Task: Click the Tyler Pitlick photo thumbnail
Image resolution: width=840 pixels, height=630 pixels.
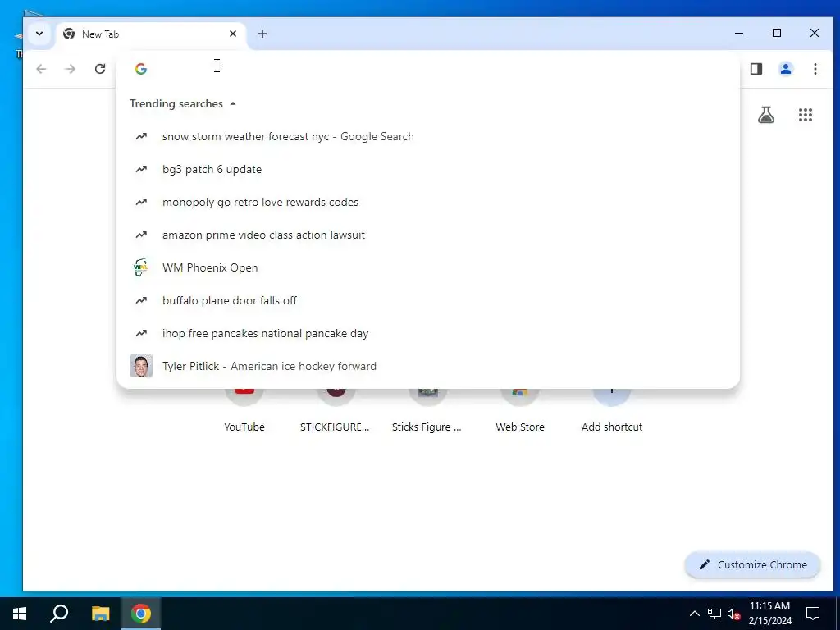Action: (x=141, y=366)
